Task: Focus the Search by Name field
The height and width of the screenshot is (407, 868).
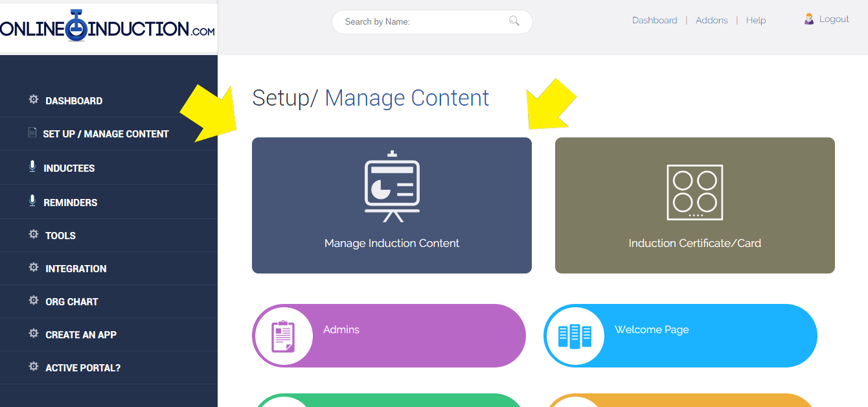Action: pos(432,21)
